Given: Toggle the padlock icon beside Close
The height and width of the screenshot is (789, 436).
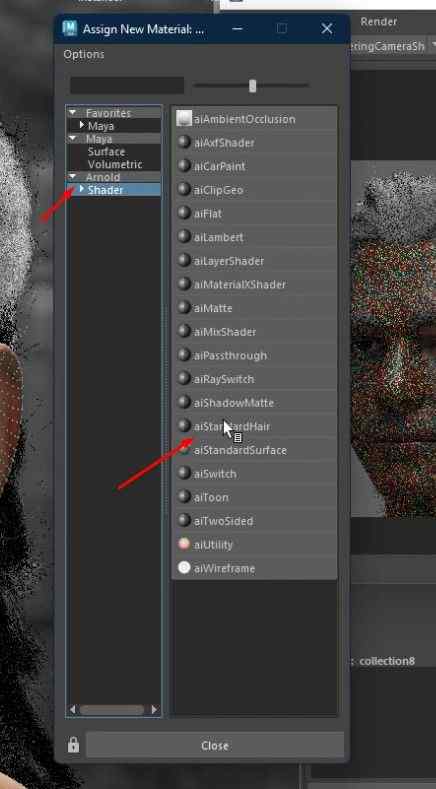Looking at the screenshot, I should (74, 745).
